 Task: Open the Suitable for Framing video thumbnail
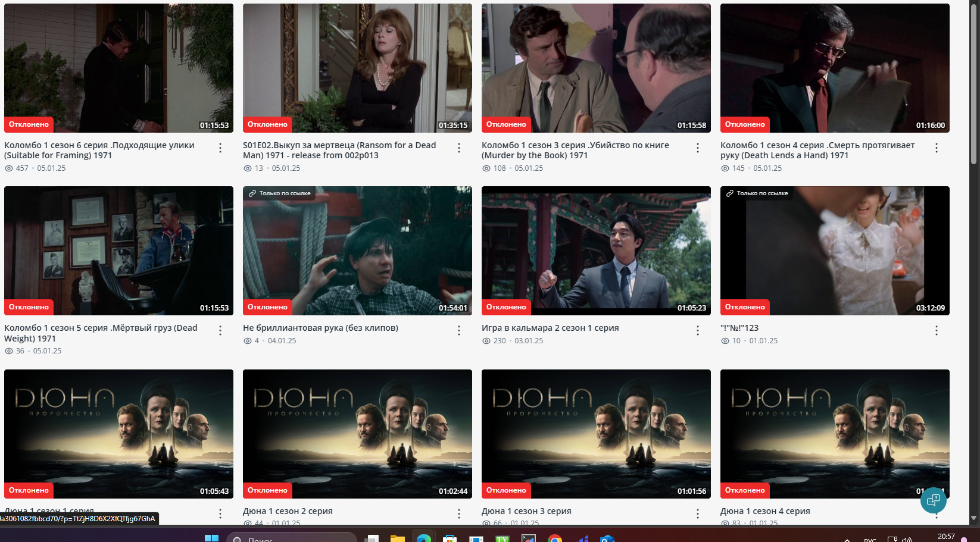click(118, 68)
